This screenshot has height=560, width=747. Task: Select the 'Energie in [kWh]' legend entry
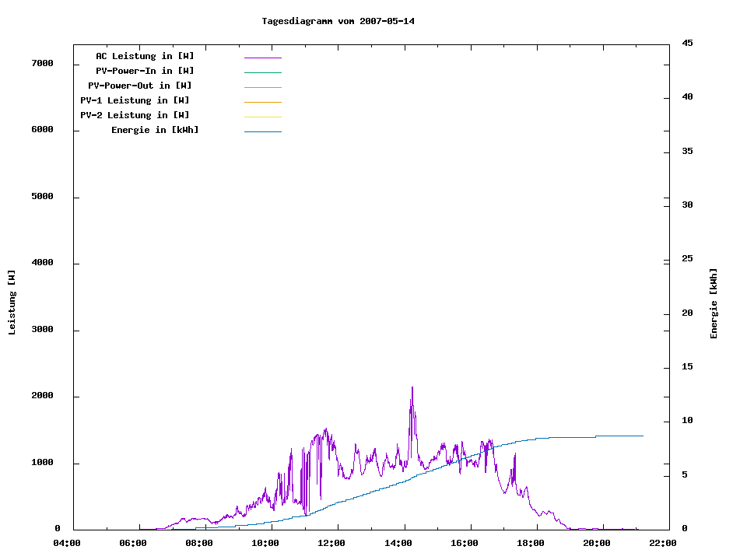tap(155, 130)
